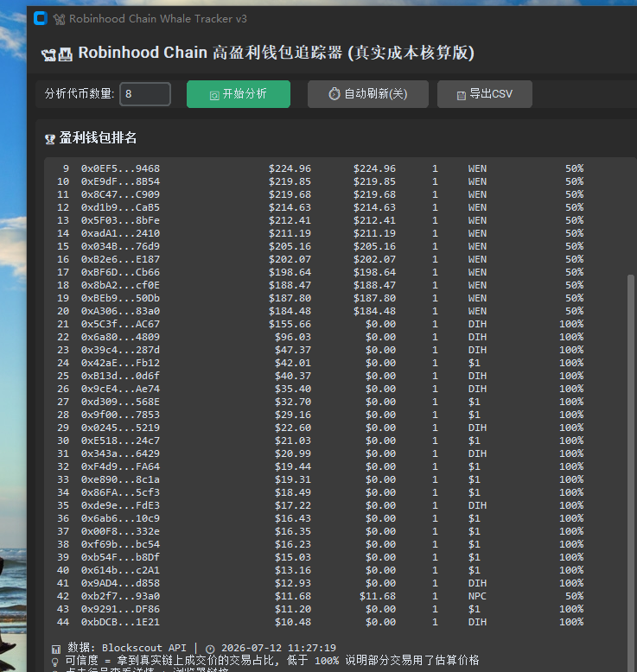The width and height of the screenshot is (637, 672).
Task: Select wallet row 0x6a80...4809
Action: pos(320,337)
